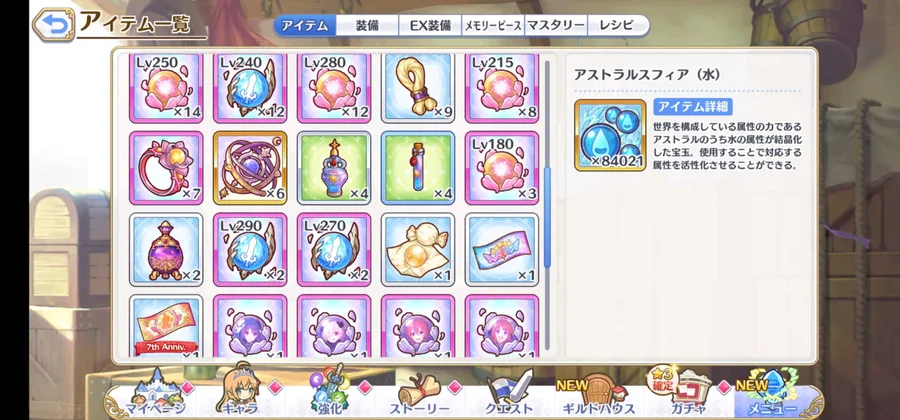Select the 7th Anniv. ticket
The image size is (900, 420).
pyautogui.click(x=166, y=326)
